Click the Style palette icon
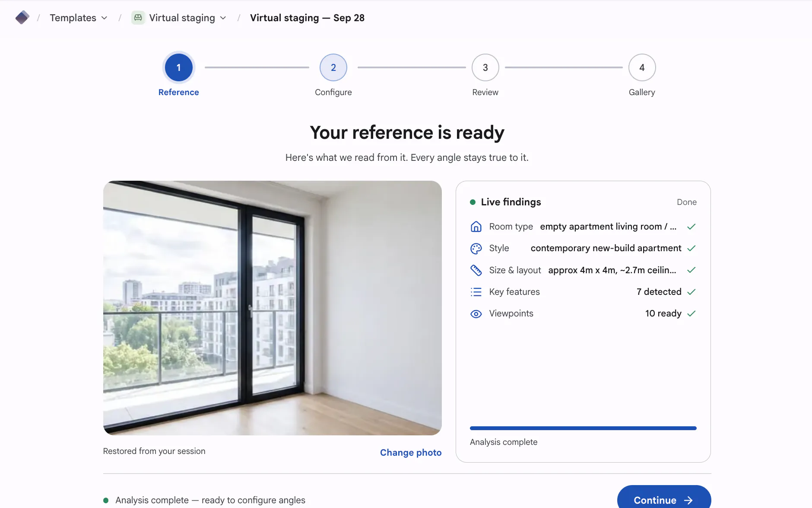The height and width of the screenshot is (508, 812). (x=476, y=249)
